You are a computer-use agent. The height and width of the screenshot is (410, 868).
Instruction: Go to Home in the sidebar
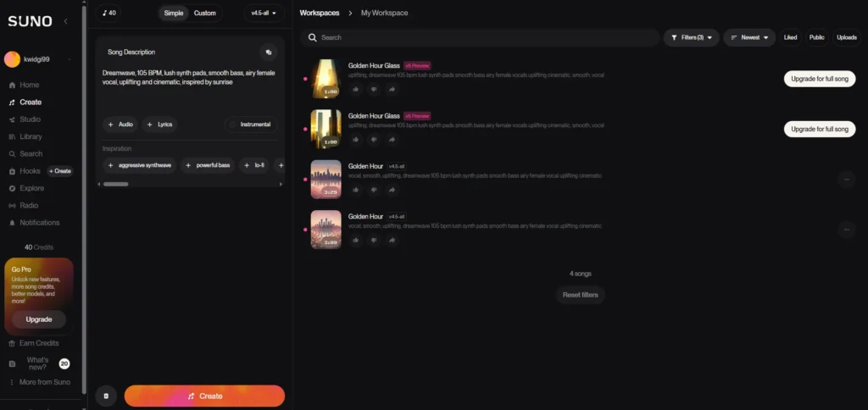point(25,85)
